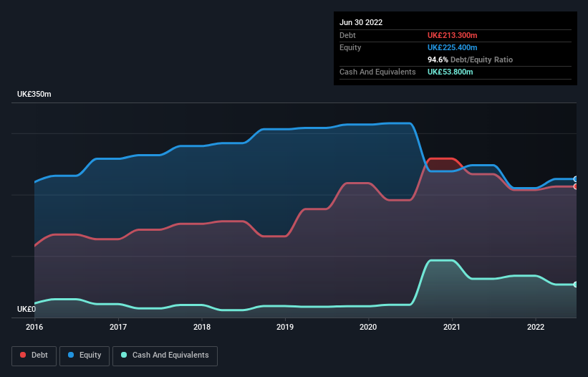The width and height of the screenshot is (588, 377).
Task: Click the UK£213.300m debt value
Action: [x=452, y=35]
